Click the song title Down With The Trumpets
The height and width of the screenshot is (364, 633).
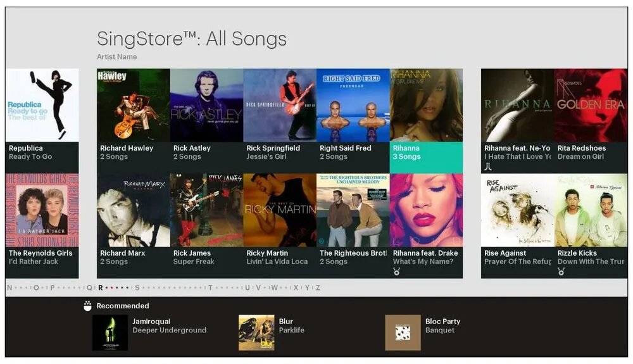[591, 261]
